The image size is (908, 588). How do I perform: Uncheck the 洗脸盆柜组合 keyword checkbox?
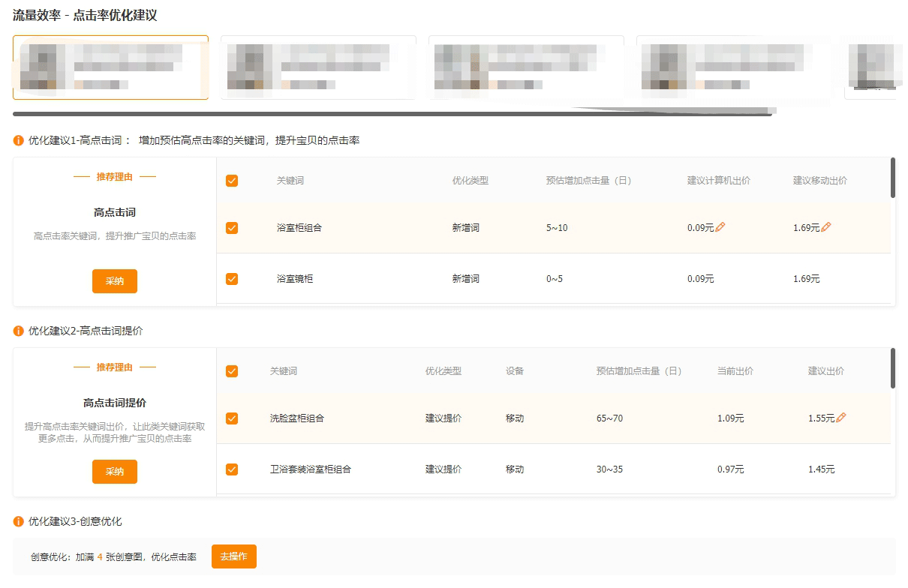tap(232, 418)
